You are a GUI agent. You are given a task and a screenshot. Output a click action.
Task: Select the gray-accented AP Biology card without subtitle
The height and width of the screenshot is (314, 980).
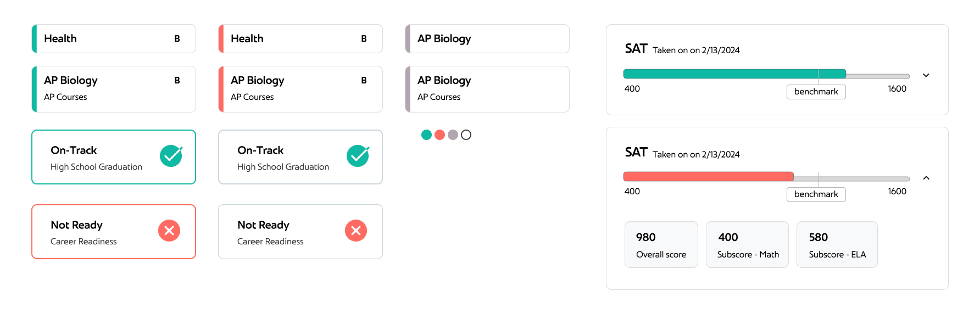pos(487,38)
